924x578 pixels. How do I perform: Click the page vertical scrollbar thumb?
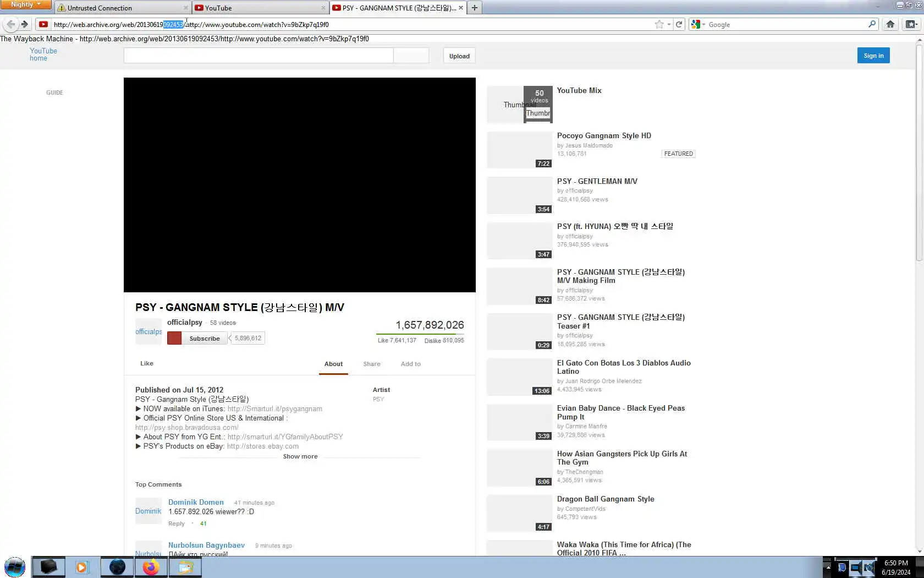point(919,153)
